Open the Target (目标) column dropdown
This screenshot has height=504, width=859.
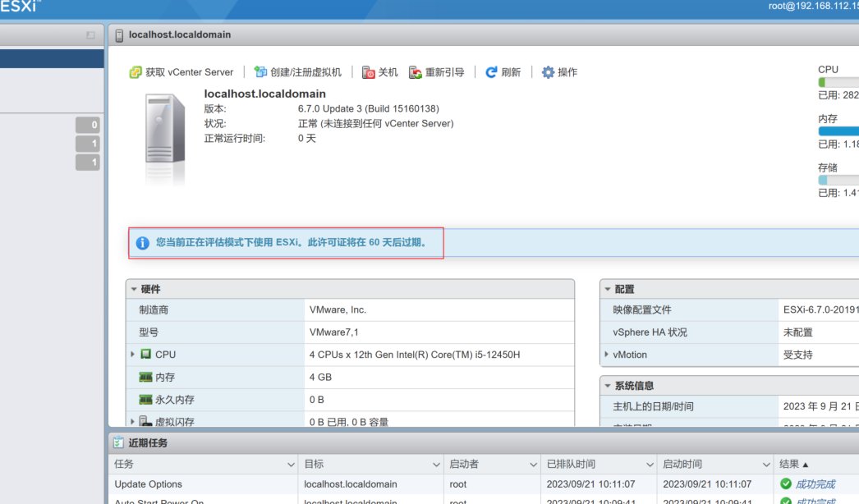436,465
